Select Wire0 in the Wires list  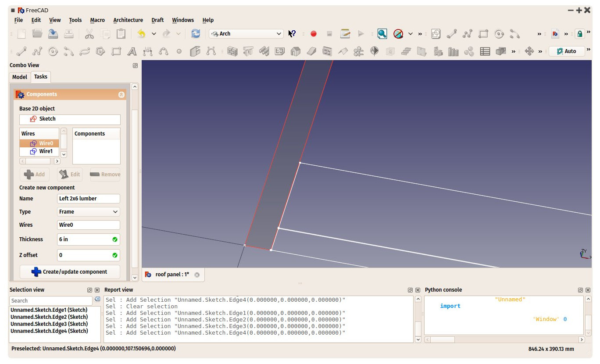39,143
